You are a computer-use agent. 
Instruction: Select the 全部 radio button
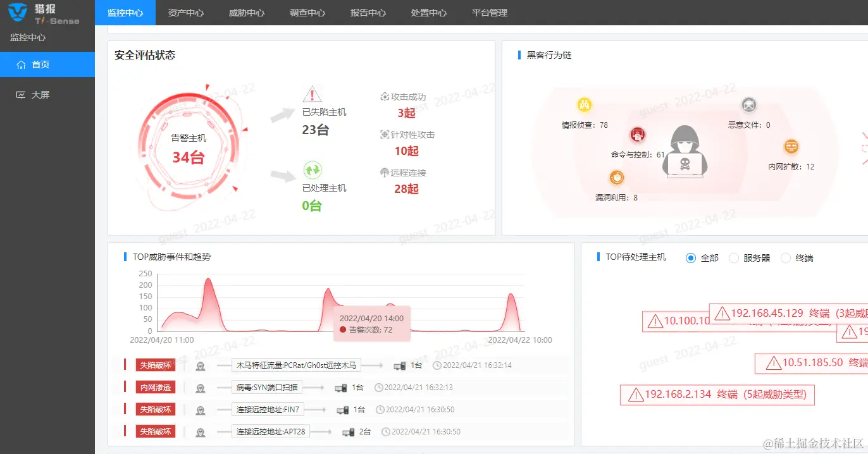click(691, 258)
